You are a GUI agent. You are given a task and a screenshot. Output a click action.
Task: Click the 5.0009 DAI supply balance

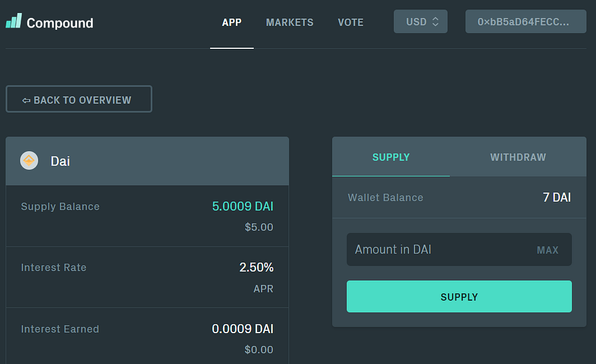point(243,206)
